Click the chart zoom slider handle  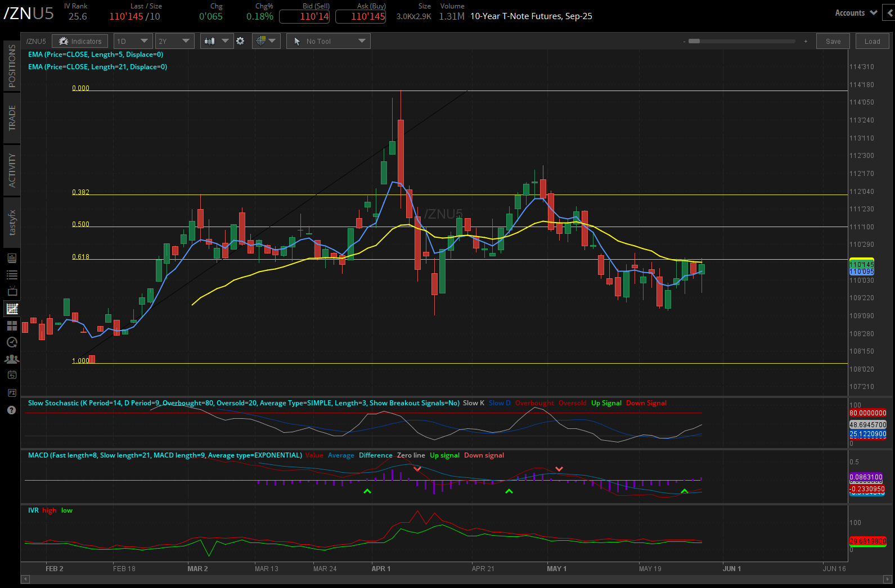[694, 41]
